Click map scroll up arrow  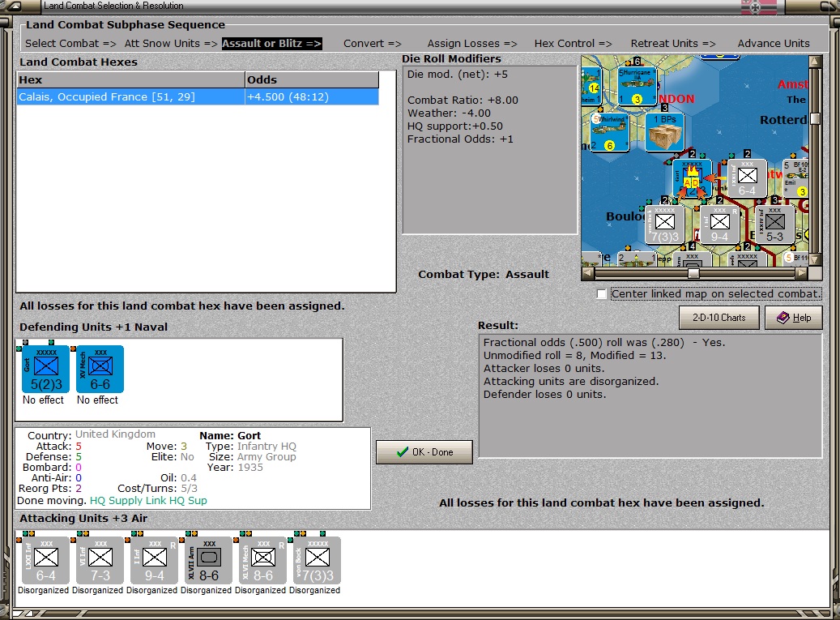[815, 61]
